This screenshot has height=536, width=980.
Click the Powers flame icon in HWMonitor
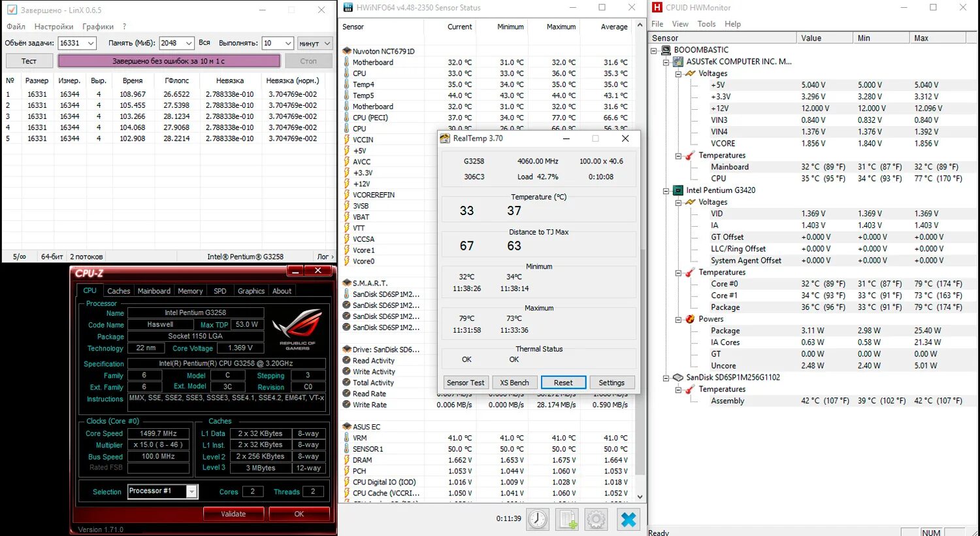tap(690, 319)
